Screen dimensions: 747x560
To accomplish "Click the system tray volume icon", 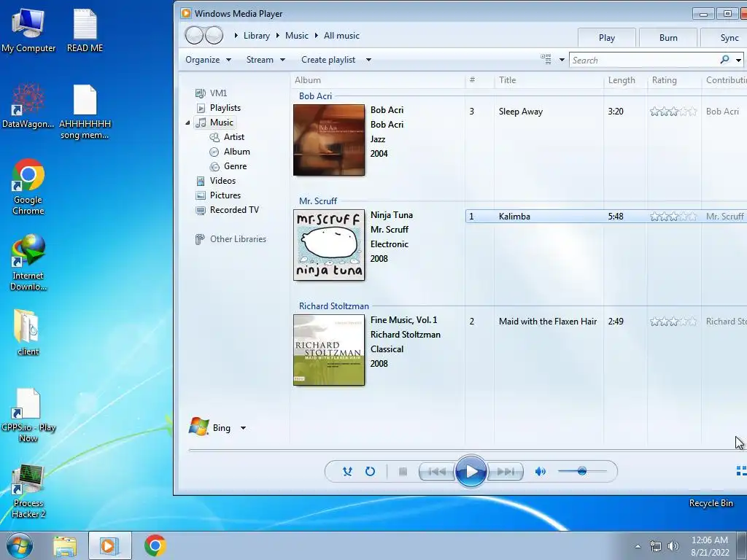I will 673,546.
